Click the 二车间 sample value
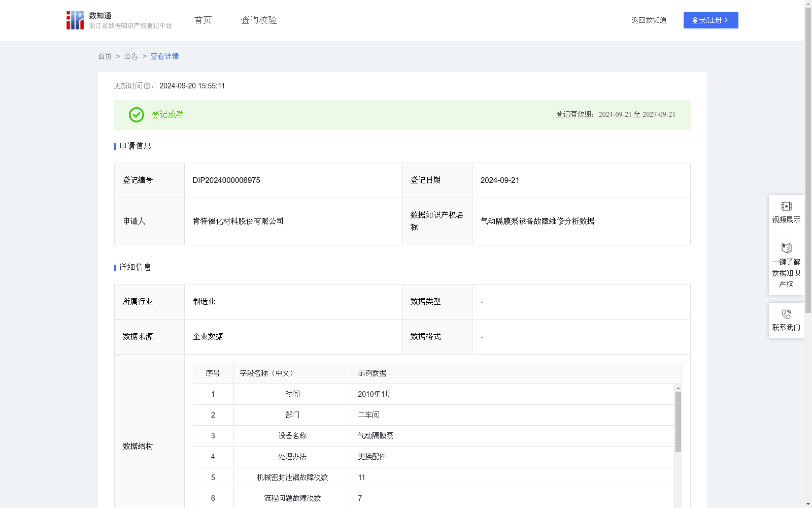 [369, 415]
